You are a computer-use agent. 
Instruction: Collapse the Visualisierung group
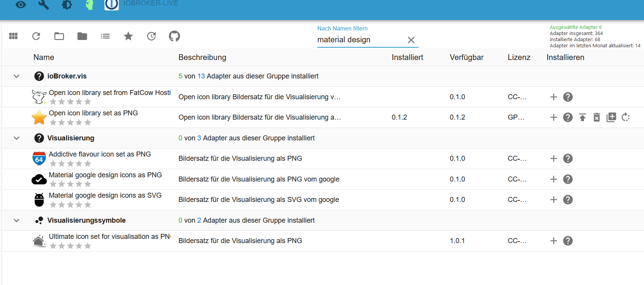click(x=17, y=138)
